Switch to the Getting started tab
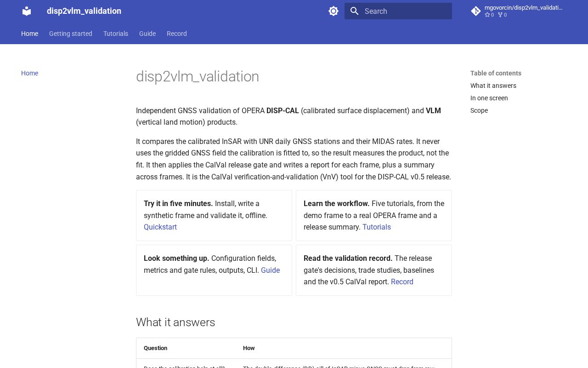 pyautogui.click(x=71, y=34)
